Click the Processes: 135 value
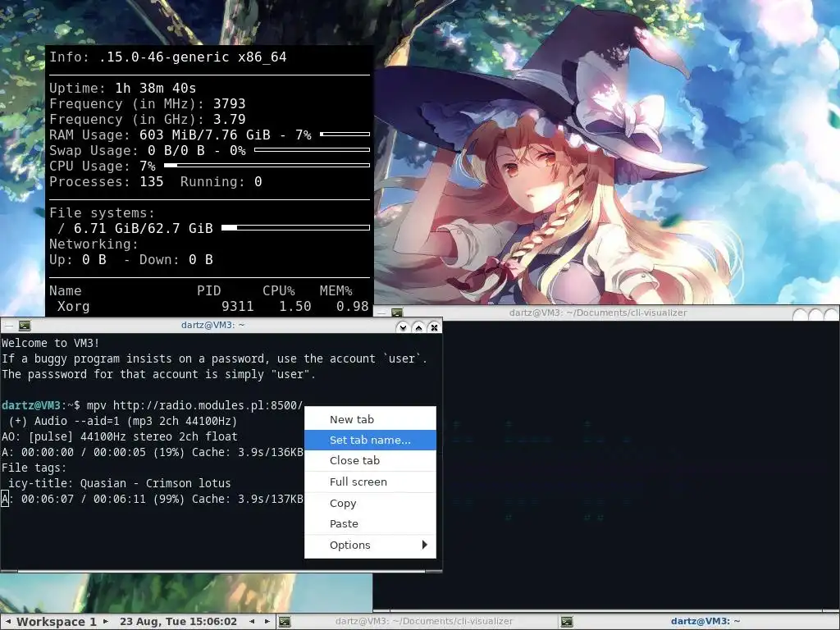The image size is (840, 630). pyautogui.click(x=151, y=181)
